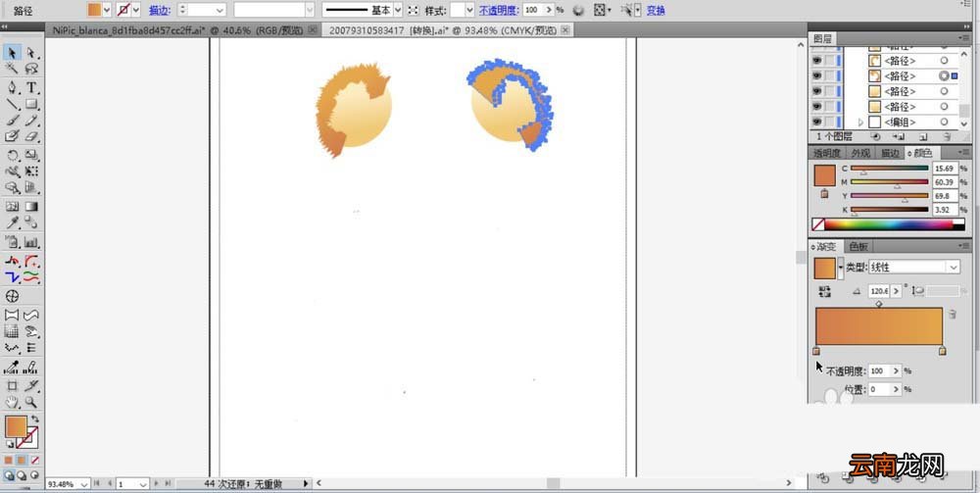Hide the selected 路径 layer via eye
This screenshot has width=980, height=493.
(x=817, y=75)
